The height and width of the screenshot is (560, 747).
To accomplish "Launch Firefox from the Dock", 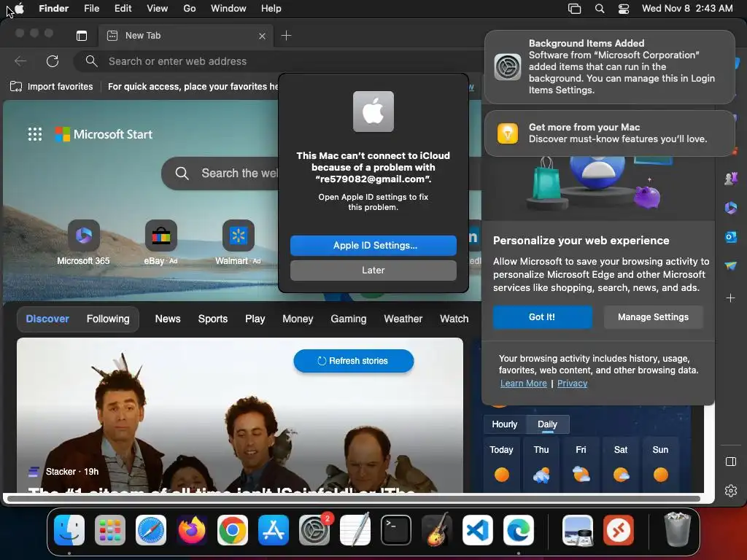I will (x=192, y=530).
